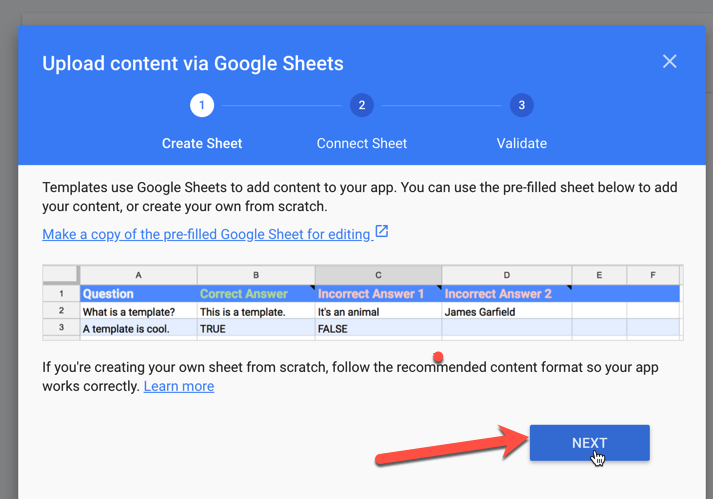Click the 'What is a template?' cell
Image resolution: width=713 pixels, height=499 pixels.
click(139, 312)
